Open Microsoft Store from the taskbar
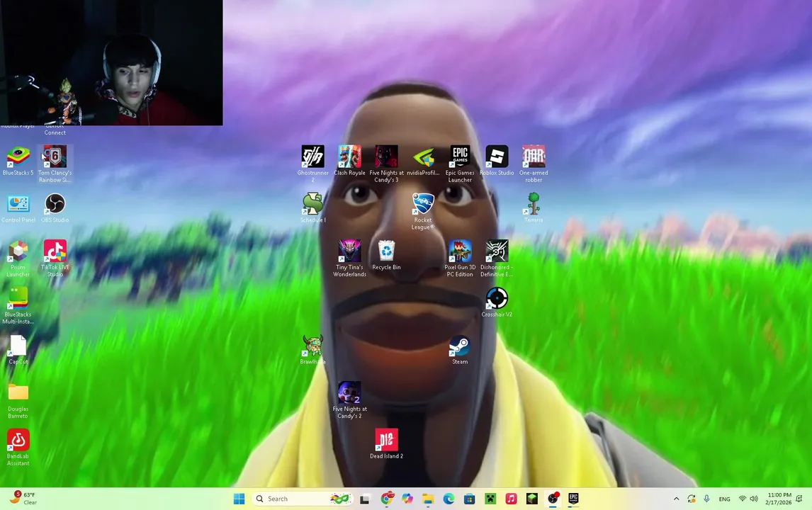The image size is (812, 510). click(x=469, y=499)
